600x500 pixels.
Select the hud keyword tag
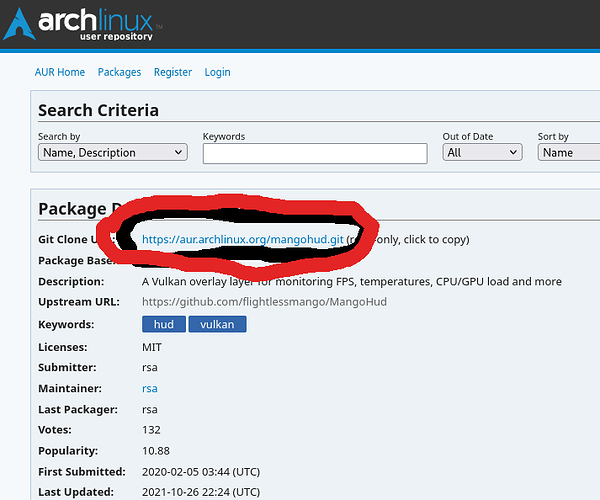[x=164, y=324]
